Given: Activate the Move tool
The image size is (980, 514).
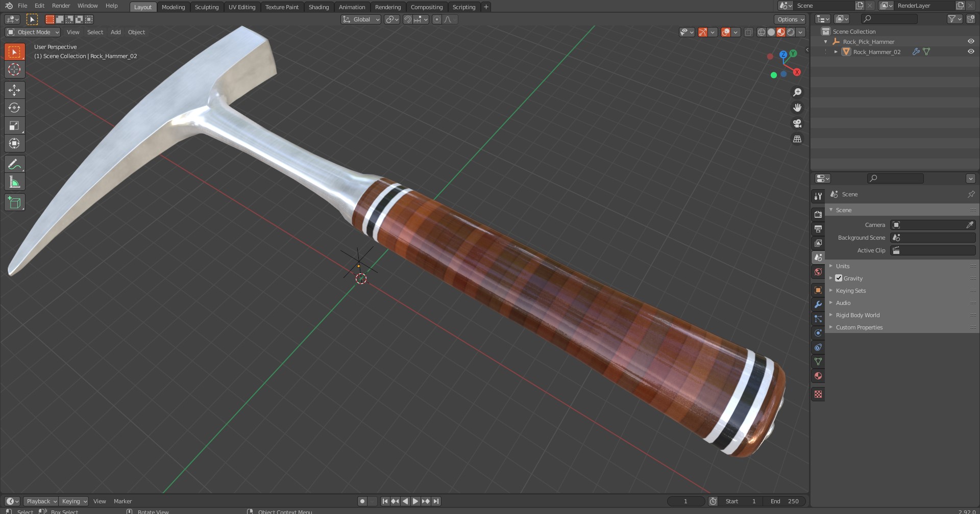Looking at the screenshot, I should pos(14,90).
